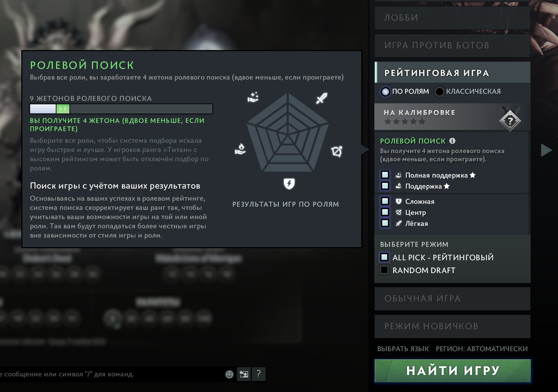
Task: Click the calibration rank medal icon
Action: point(510,120)
